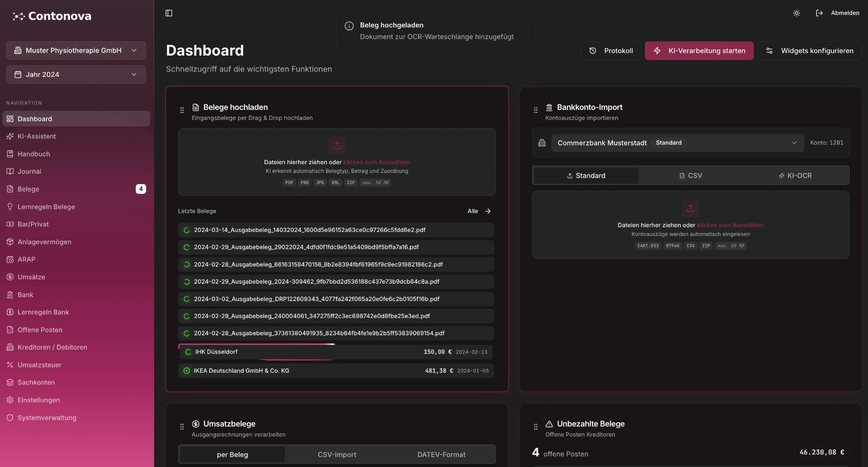Toggle light mode with the sun icon

[x=796, y=13]
